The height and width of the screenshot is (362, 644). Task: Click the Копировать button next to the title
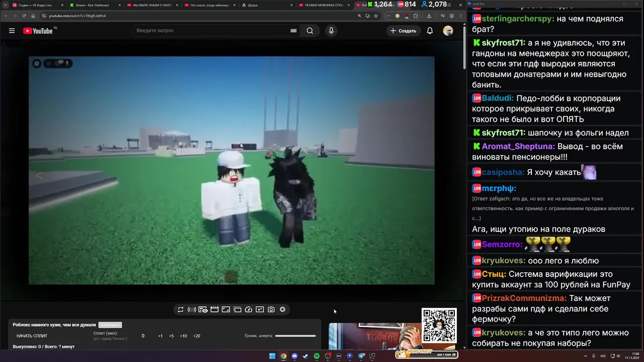(110, 325)
